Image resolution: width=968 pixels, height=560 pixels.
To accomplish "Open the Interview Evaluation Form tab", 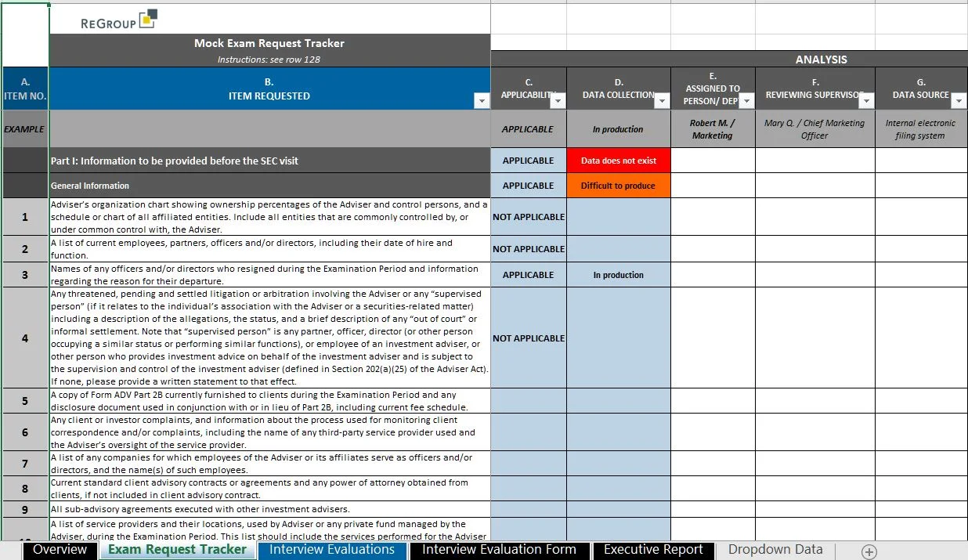I will 499,550.
